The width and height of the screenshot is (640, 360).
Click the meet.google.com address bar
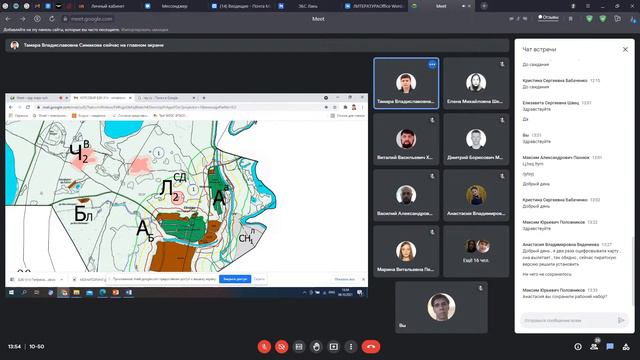[x=88, y=19]
